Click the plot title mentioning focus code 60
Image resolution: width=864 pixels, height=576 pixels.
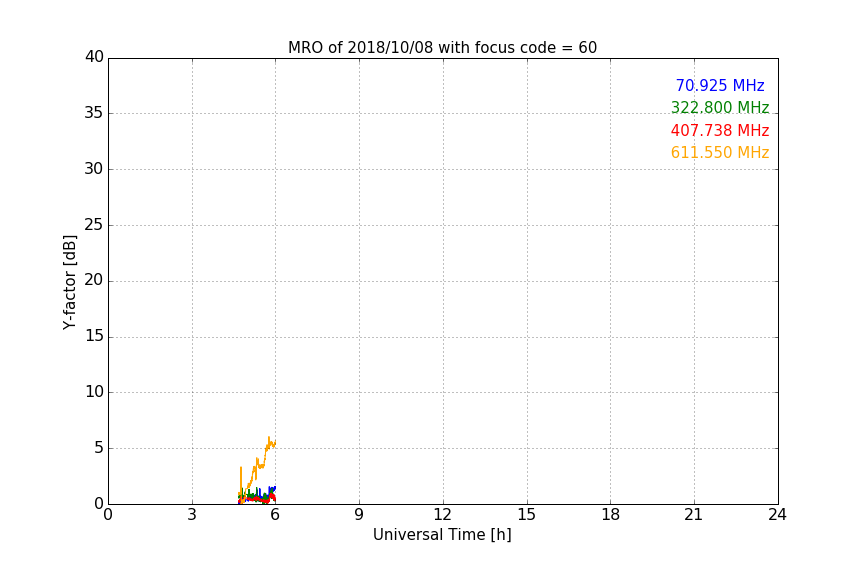tap(442, 48)
